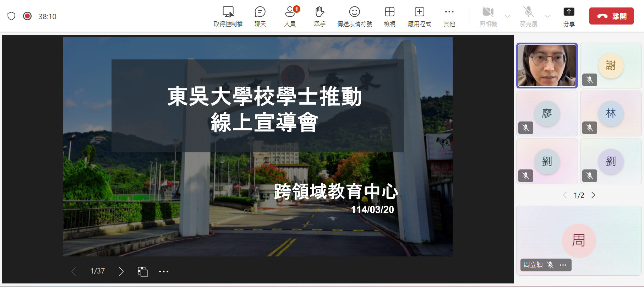Click the shared slide titled 東吳大學校學士推動
Image resolution: width=644 pixels, height=287 pixels.
[x=258, y=147]
